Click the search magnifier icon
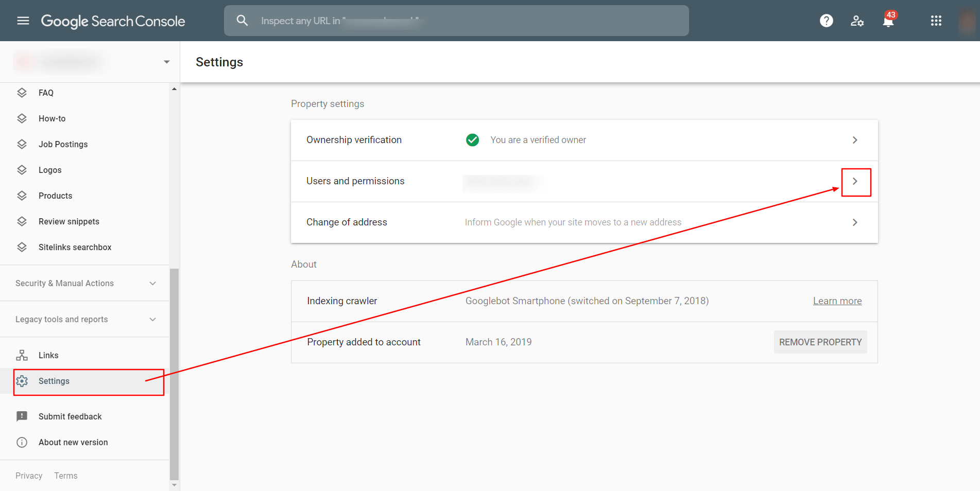The image size is (980, 491). [242, 21]
